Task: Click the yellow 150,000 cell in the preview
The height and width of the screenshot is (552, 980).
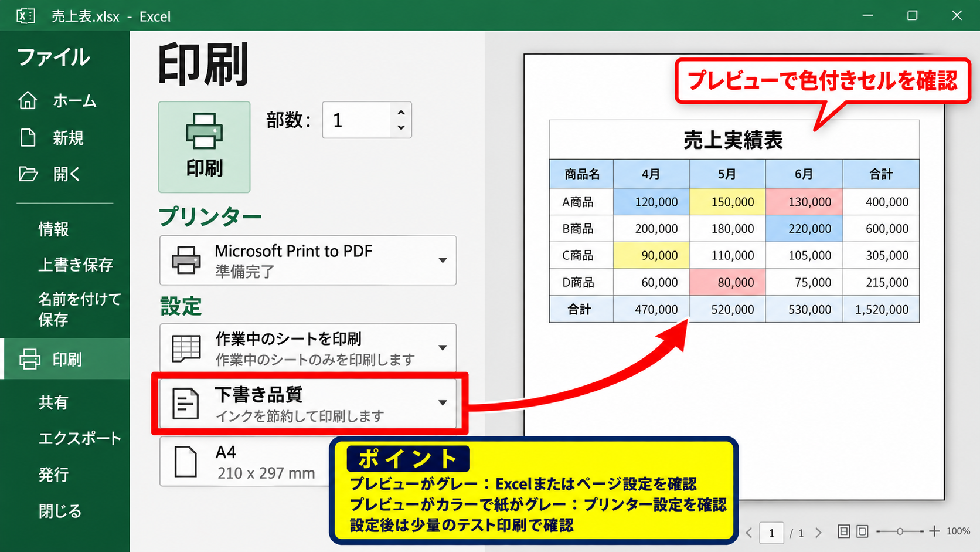Action: pyautogui.click(x=727, y=202)
